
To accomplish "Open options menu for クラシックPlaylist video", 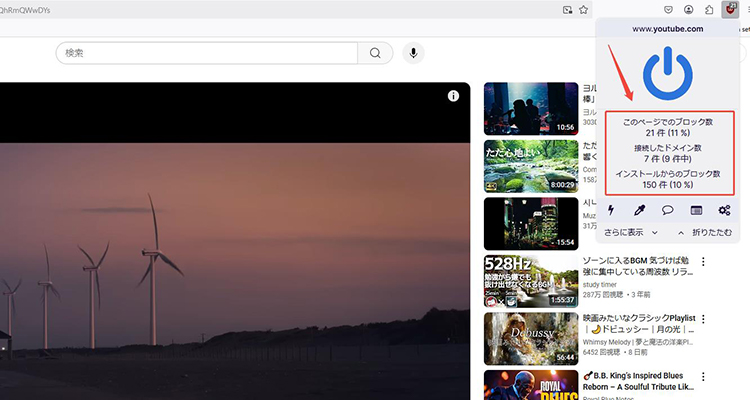I will [x=703, y=319].
